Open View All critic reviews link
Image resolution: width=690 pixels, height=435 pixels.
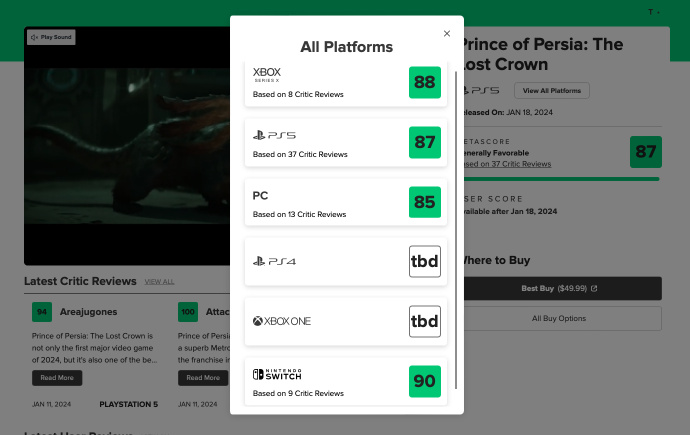(159, 282)
